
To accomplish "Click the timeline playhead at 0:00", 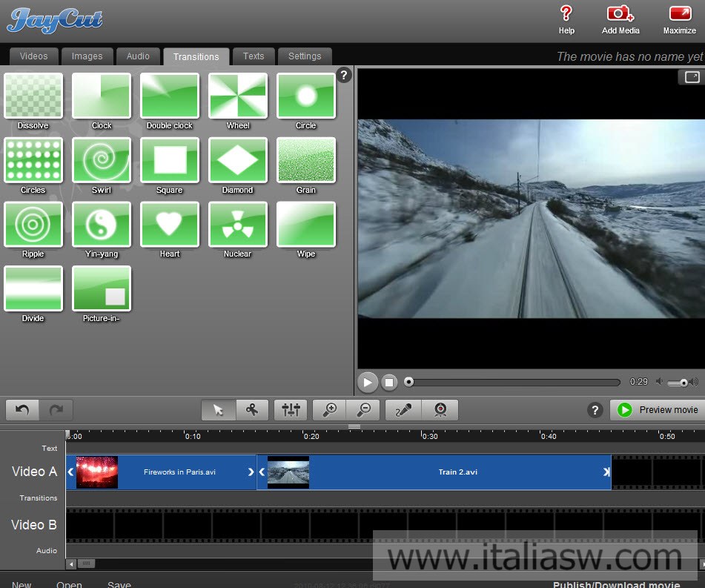I will click(67, 435).
